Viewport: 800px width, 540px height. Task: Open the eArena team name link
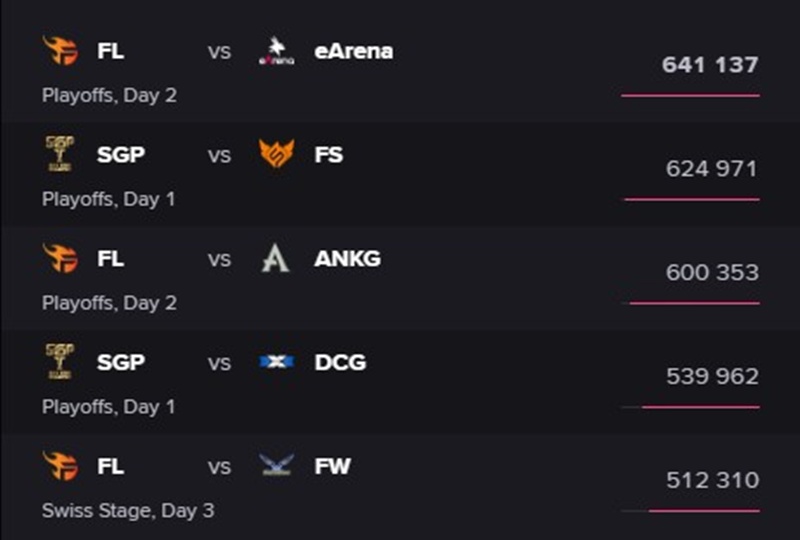[354, 52]
